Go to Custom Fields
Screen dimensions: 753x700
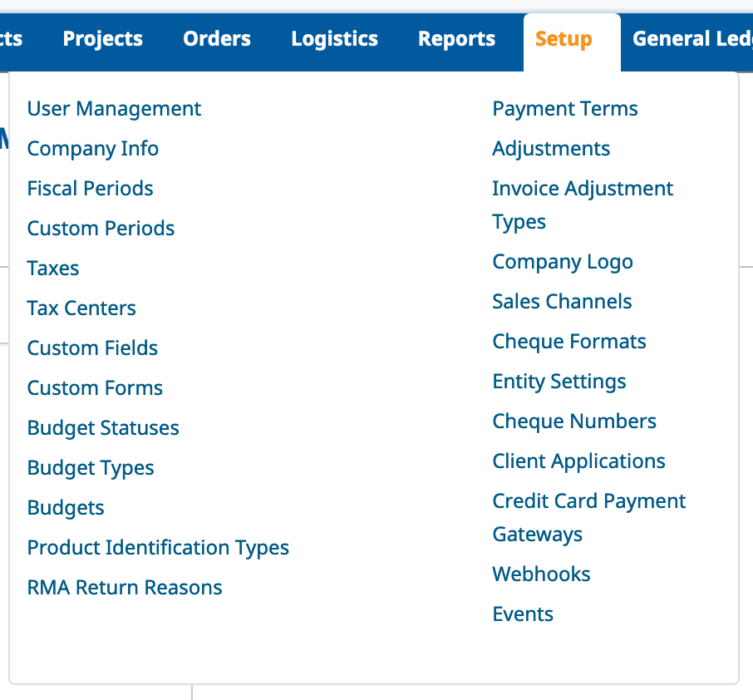(x=92, y=348)
